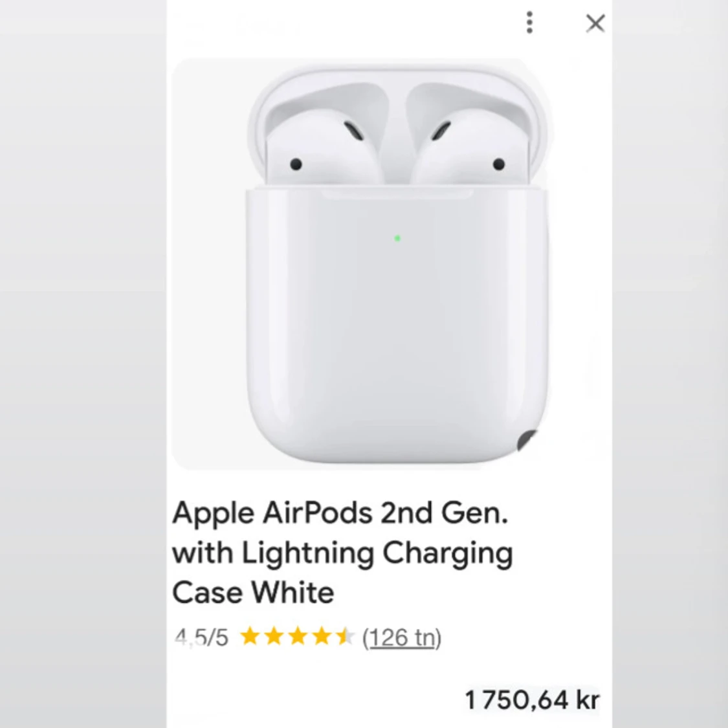Click the partially hidden dark circular icon
This screenshot has height=728, width=728.
(527, 440)
